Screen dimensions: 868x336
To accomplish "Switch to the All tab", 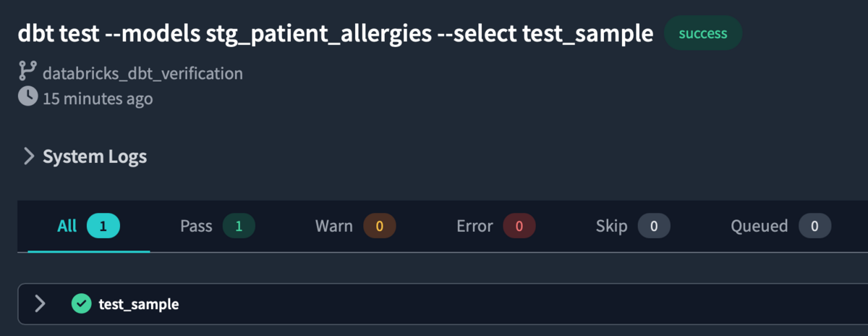I will pyautogui.click(x=88, y=227).
